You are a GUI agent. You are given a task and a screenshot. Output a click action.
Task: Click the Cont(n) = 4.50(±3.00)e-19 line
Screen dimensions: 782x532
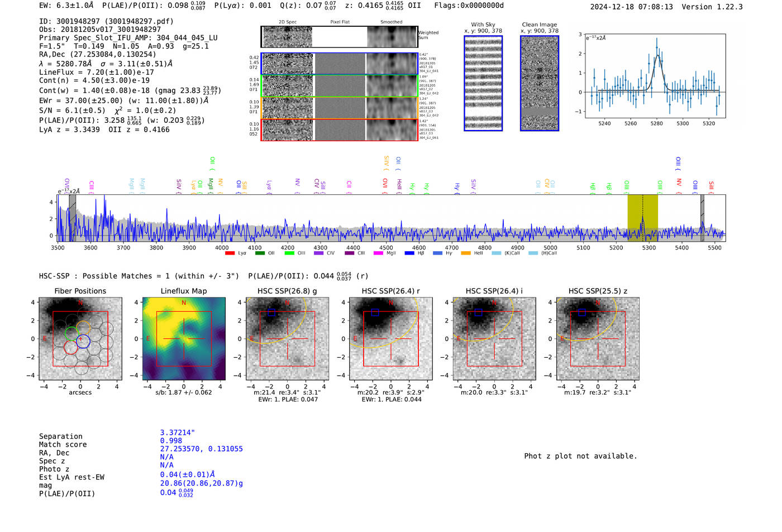coord(94,80)
